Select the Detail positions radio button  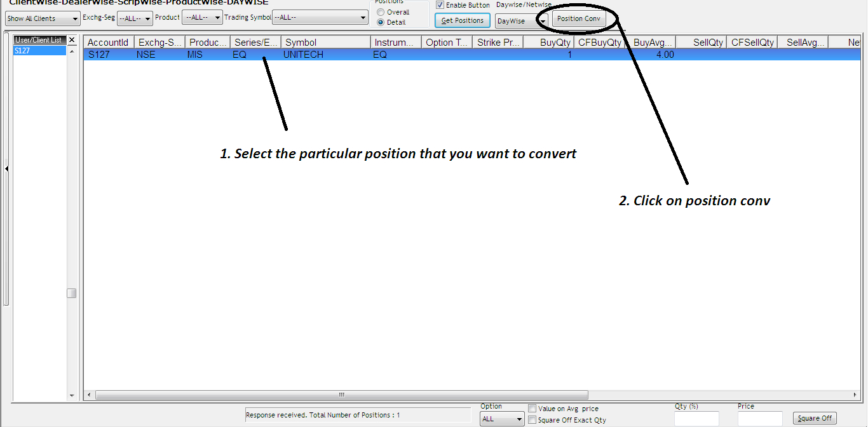(x=381, y=22)
